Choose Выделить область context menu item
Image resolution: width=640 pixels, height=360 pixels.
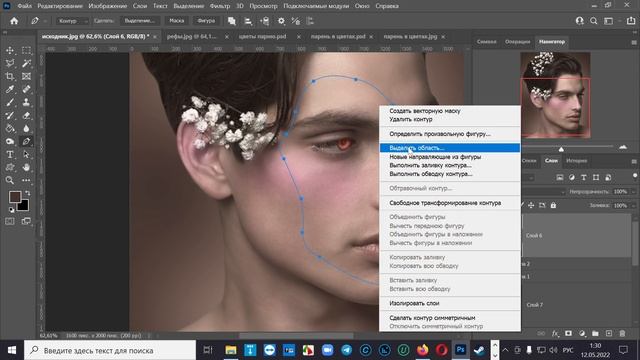tap(450, 148)
